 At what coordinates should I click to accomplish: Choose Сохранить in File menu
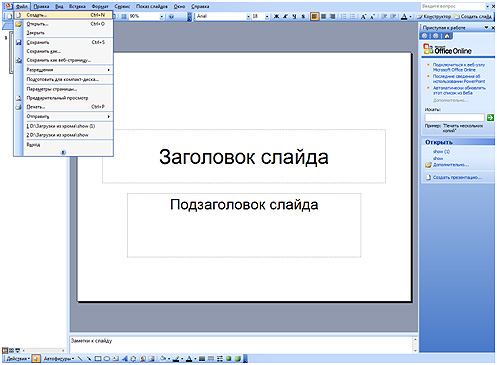click(63, 42)
